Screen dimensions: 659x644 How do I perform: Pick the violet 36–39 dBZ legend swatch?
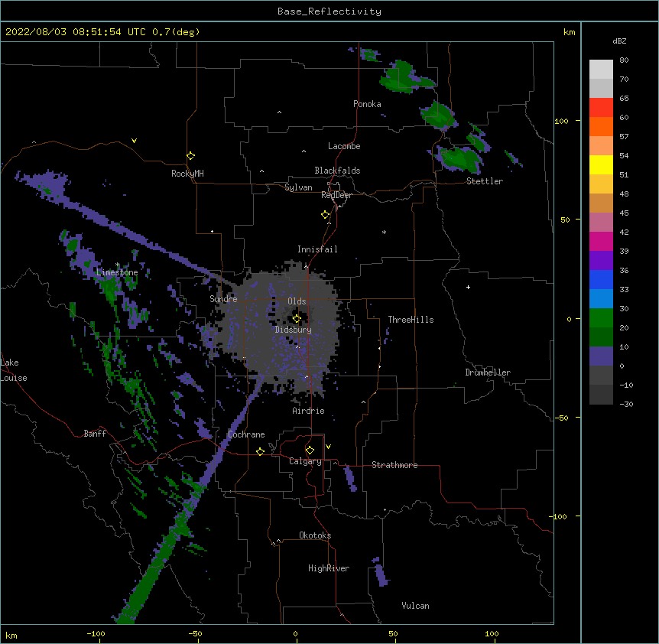tap(601, 261)
